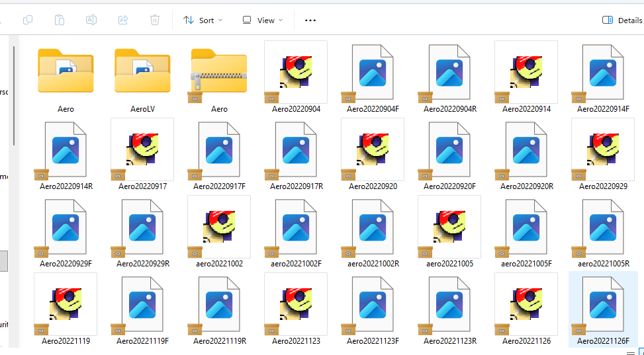Image resolution: width=644 pixels, height=355 pixels.
Task: Open the Sort dropdown
Action: click(x=203, y=20)
